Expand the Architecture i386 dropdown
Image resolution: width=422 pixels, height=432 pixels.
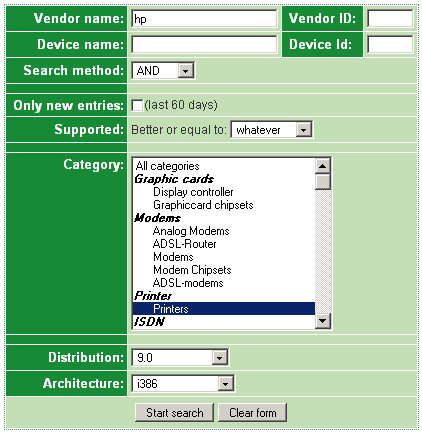[x=183, y=384]
